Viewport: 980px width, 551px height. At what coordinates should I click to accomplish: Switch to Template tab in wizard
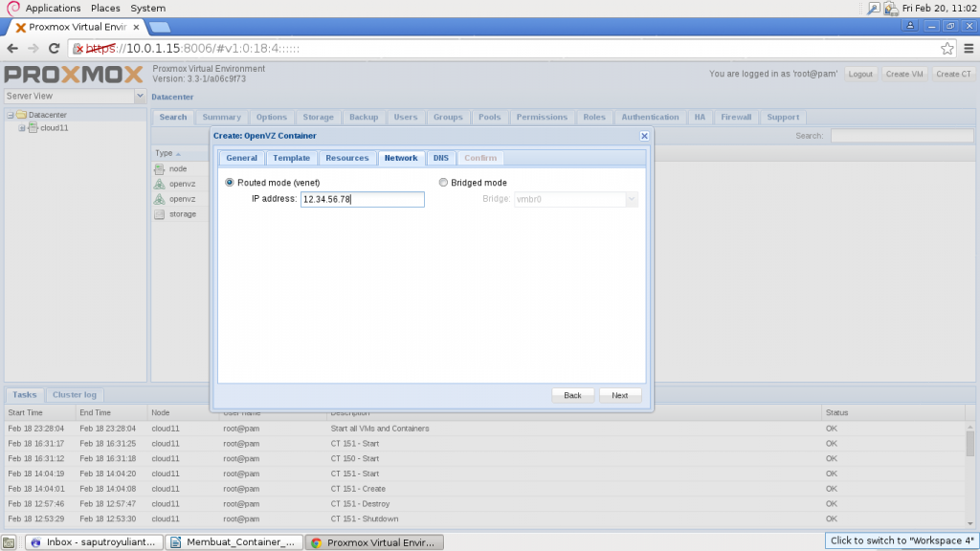click(x=291, y=158)
